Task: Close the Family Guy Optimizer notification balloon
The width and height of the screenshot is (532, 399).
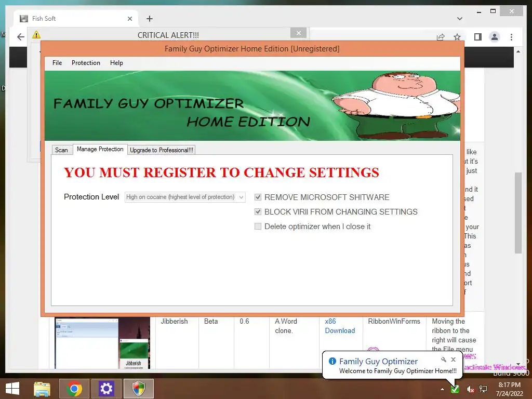Action: (x=453, y=360)
